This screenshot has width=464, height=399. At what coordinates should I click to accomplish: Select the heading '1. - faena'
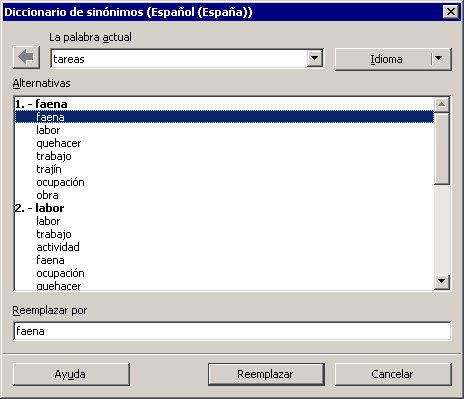tap(41, 104)
